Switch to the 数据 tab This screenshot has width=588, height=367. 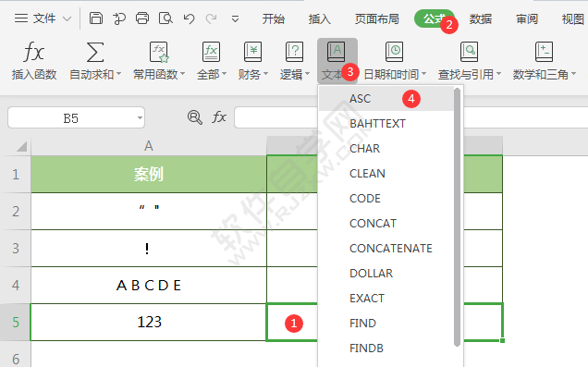click(481, 18)
